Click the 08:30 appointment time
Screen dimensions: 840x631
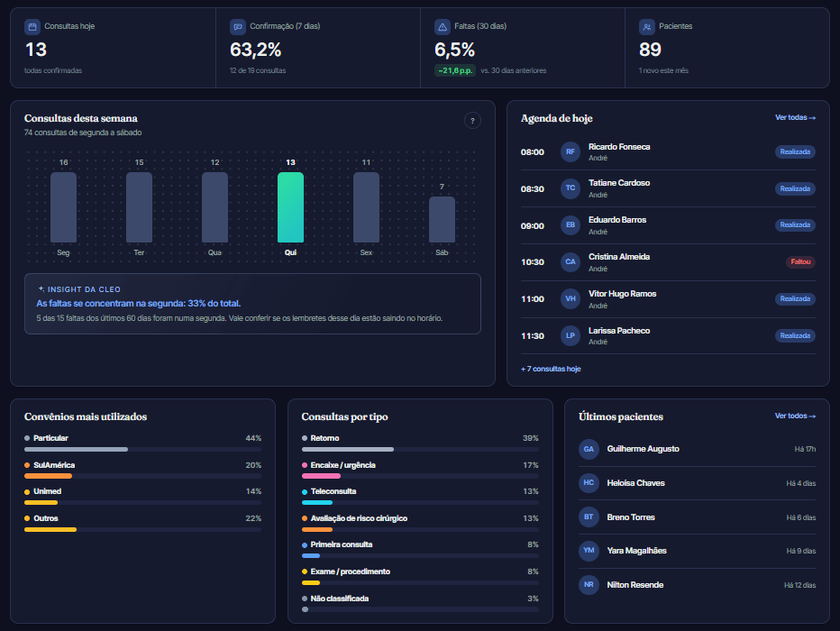pos(533,189)
